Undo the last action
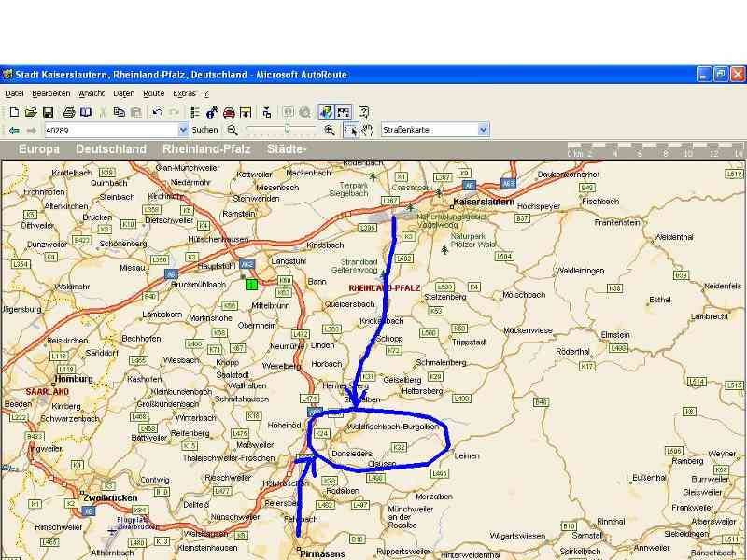The height and width of the screenshot is (560, 747). [x=157, y=112]
